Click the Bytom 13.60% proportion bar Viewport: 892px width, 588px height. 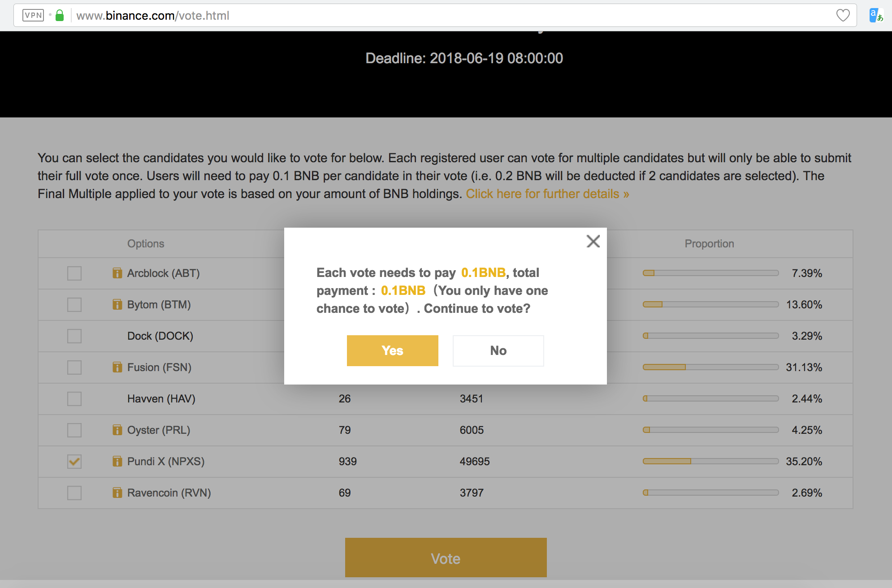(x=710, y=304)
